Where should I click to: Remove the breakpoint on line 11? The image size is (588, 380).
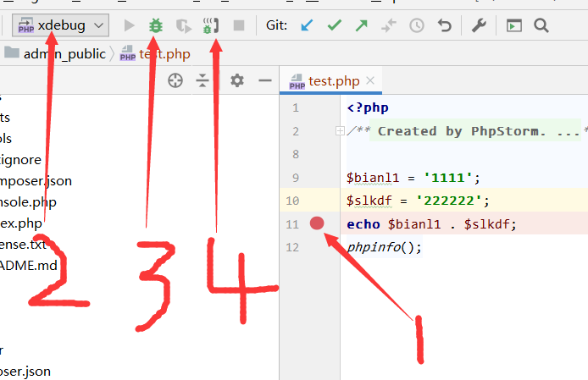[317, 223]
